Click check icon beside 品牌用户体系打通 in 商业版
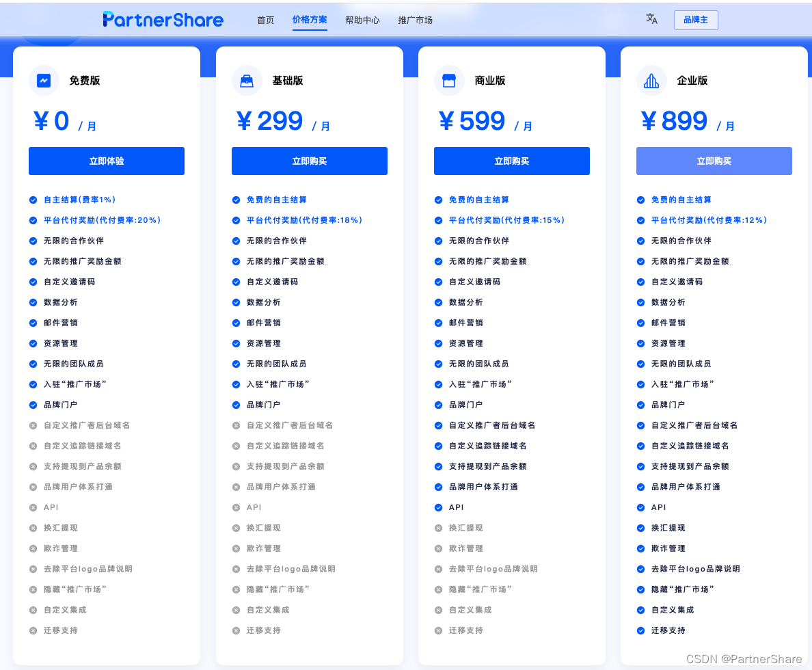The height and width of the screenshot is (670, 812). click(x=439, y=487)
